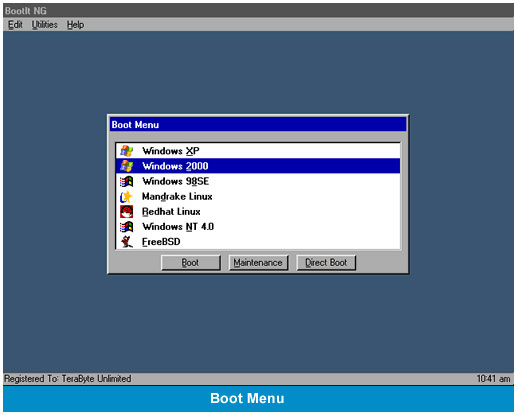Viewport: 517px width, 415px height.
Task: Click the Direct Boot button
Action: 326,263
